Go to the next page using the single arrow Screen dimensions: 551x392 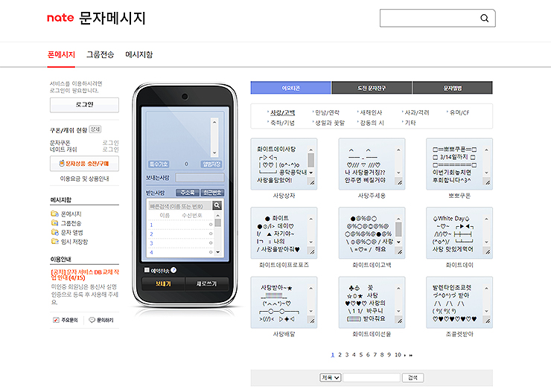[x=405, y=355]
